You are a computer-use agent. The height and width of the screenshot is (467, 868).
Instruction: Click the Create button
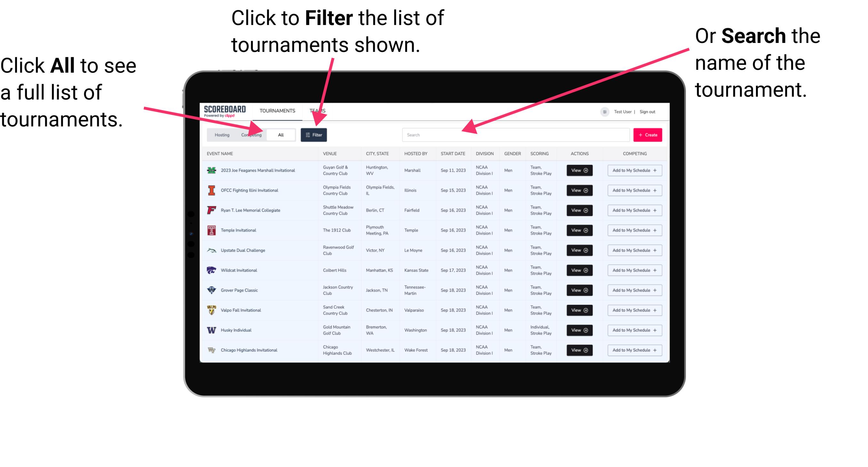[647, 134]
